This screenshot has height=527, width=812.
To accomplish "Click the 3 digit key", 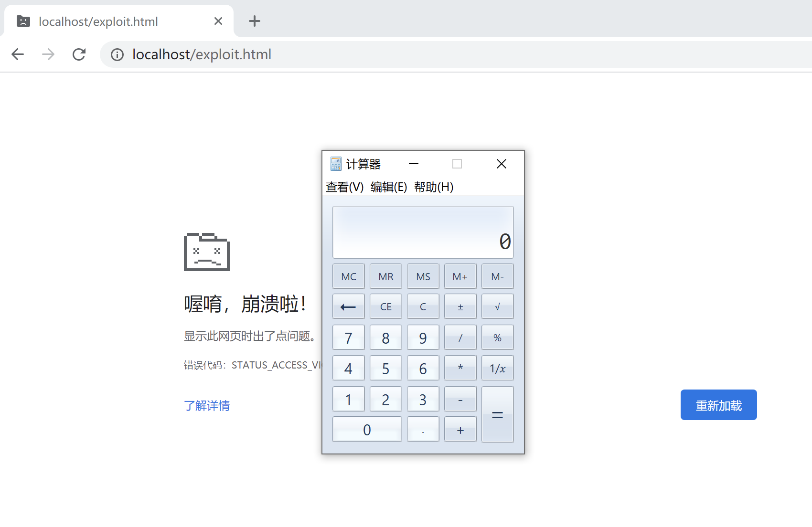I will point(423,399).
